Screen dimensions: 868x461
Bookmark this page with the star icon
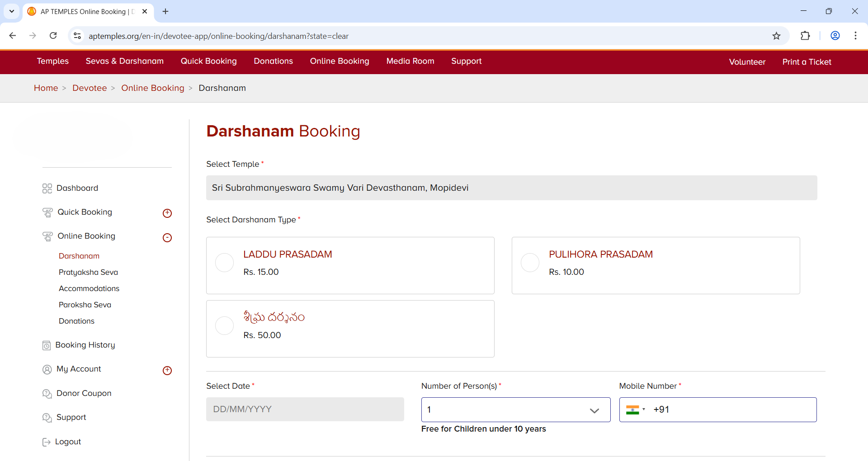[776, 36]
